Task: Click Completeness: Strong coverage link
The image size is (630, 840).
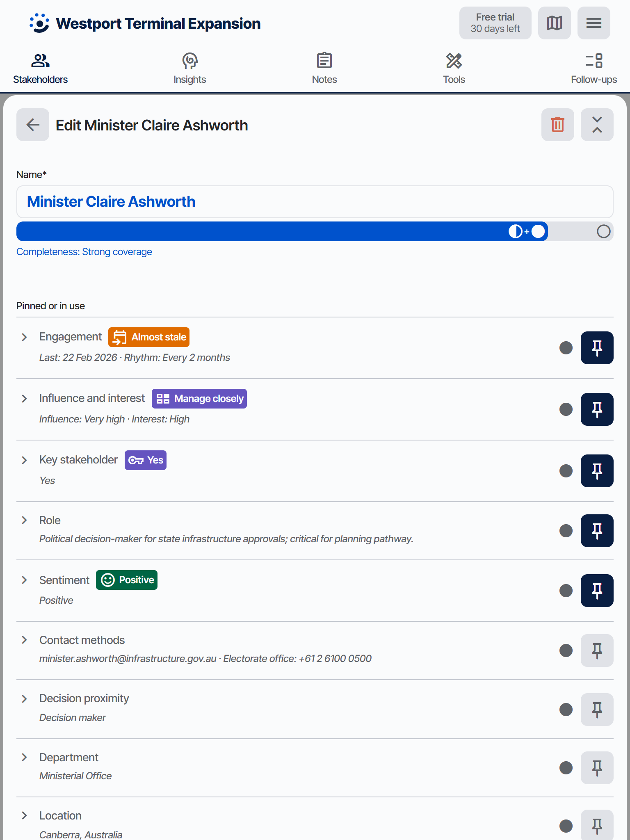Action: pyautogui.click(x=84, y=252)
